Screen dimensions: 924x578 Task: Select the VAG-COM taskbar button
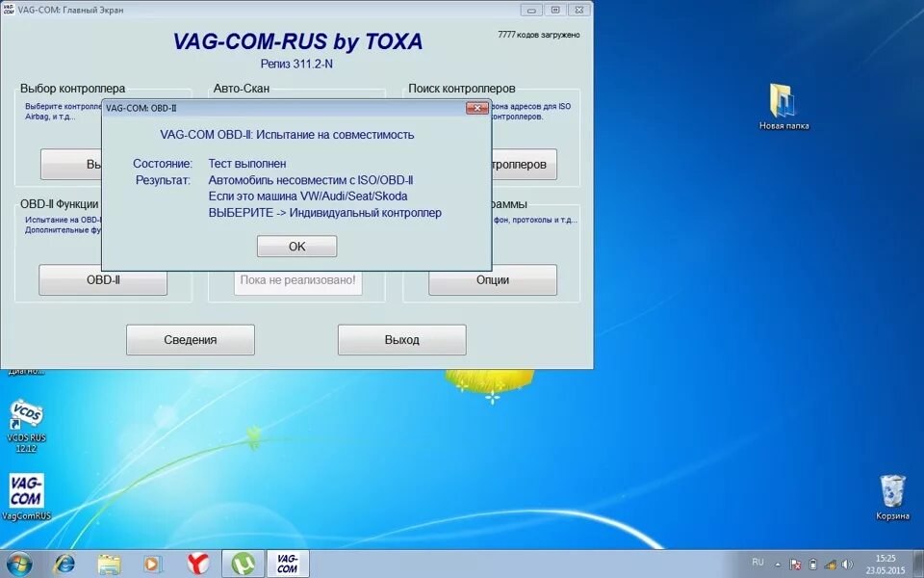point(288,564)
